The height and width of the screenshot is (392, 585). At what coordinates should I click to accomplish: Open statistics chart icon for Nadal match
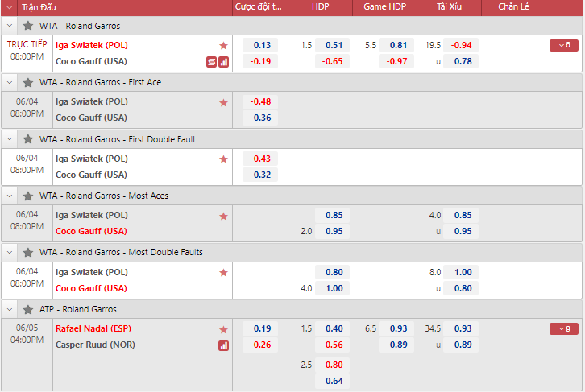coord(223,345)
